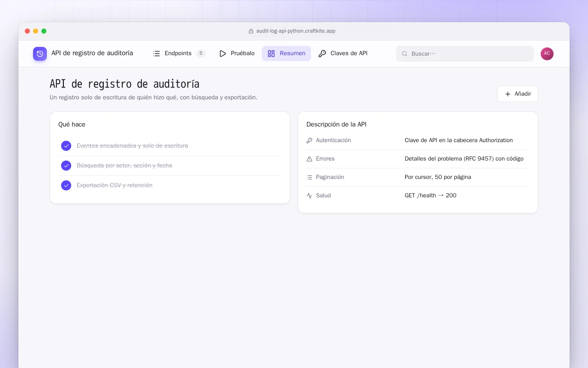Click Clave de API en la cabecera Authorization
This screenshot has width=588, height=368.
pos(459,140)
